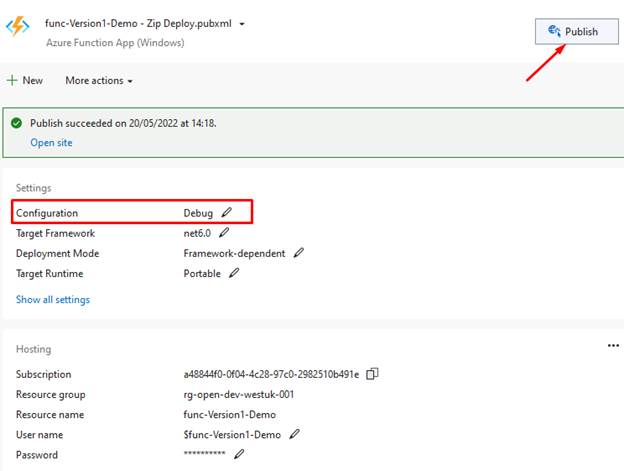624x471 pixels.
Task: Click the masked password value
Action: pyautogui.click(x=205, y=453)
